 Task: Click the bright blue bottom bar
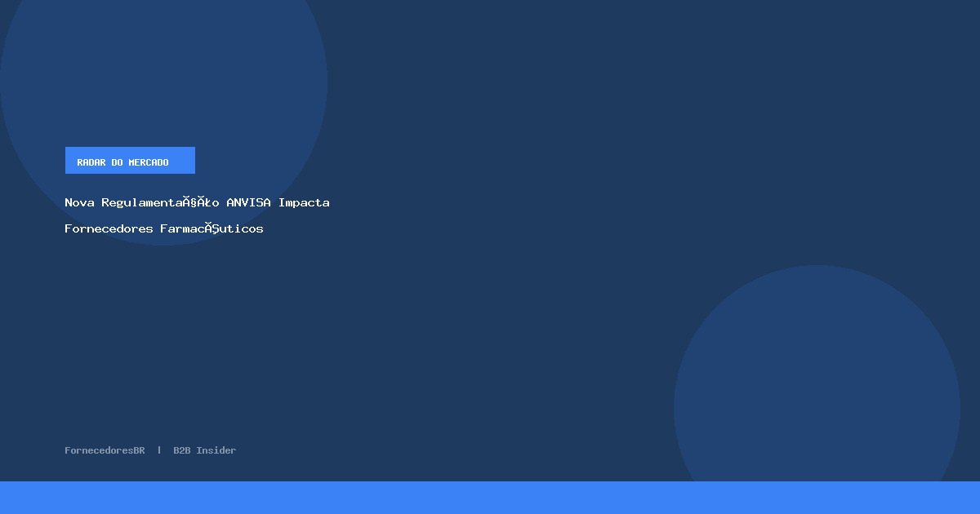tap(490, 498)
